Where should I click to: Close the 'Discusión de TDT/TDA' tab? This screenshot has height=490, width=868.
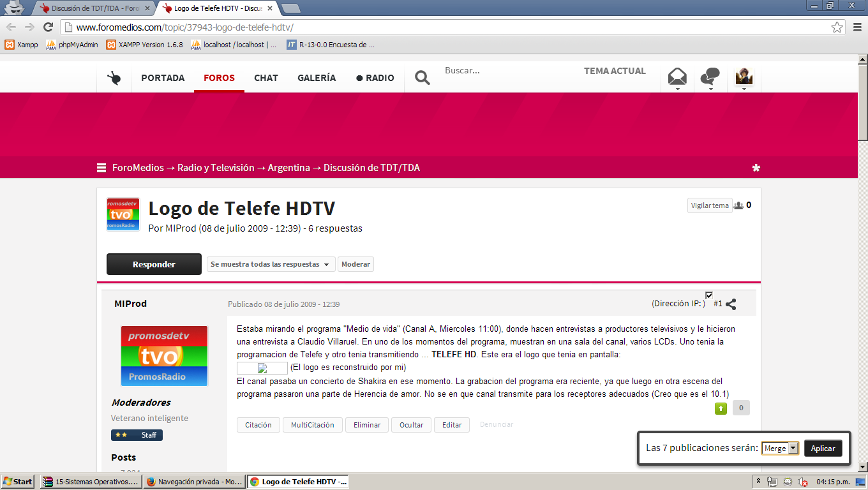pyautogui.click(x=147, y=9)
